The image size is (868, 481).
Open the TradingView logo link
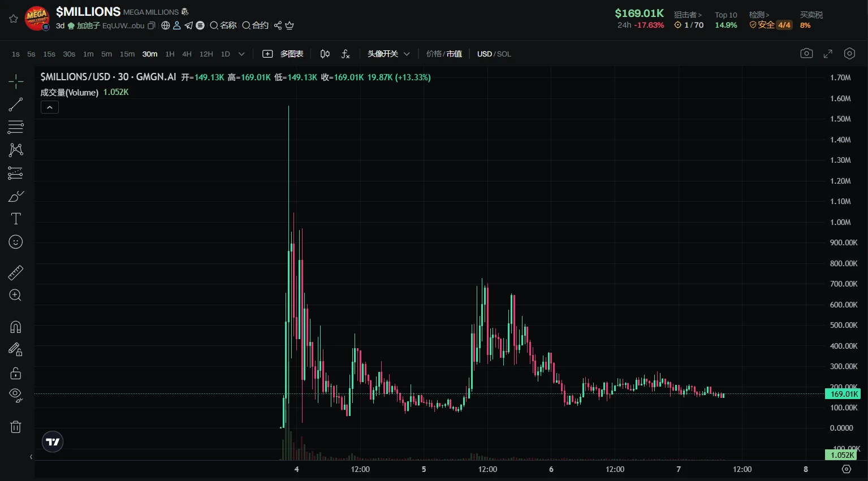coord(53,442)
